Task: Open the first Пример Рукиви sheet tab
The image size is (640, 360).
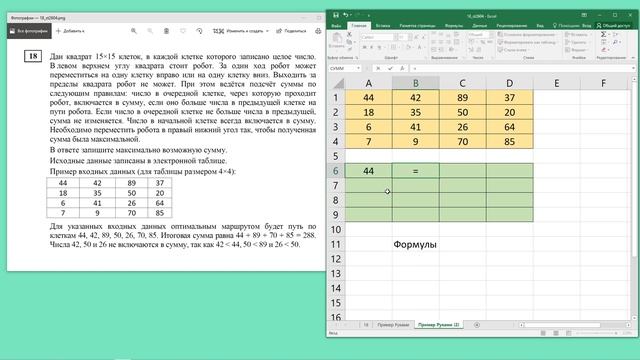Action: (x=393, y=325)
